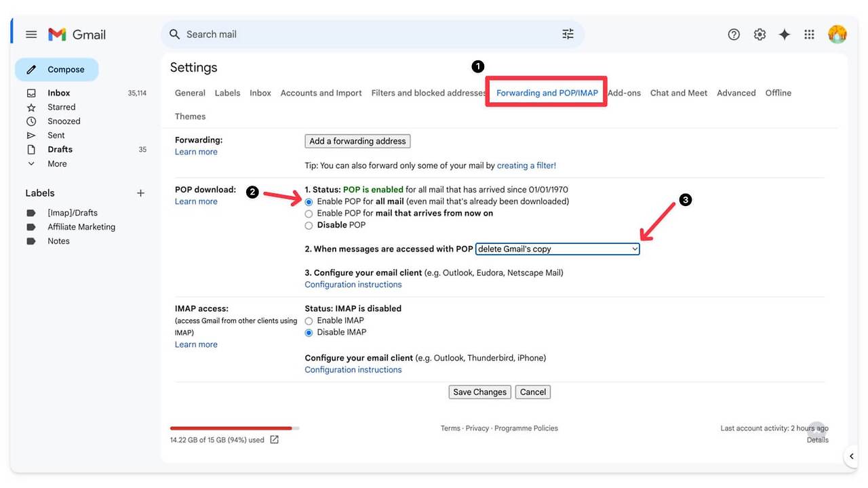Screen dimensions: 868x488
Task: Select Enable POP for mail from now on
Action: click(309, 213)
